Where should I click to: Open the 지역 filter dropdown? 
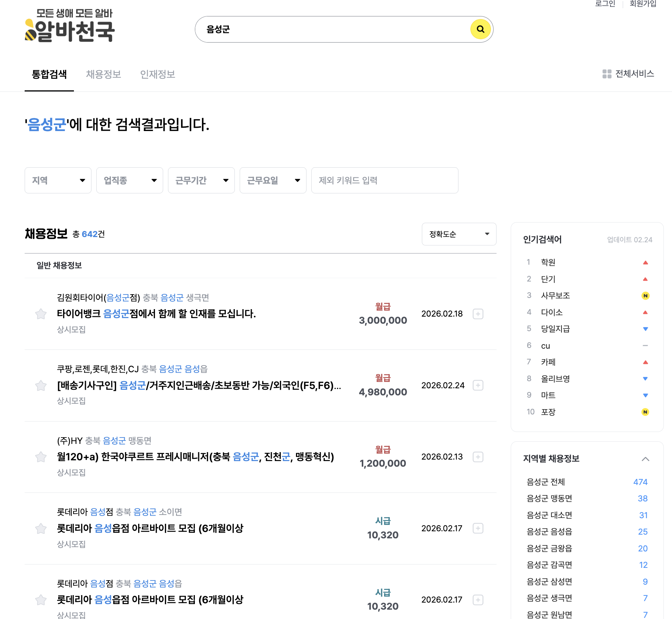[58, 180]
